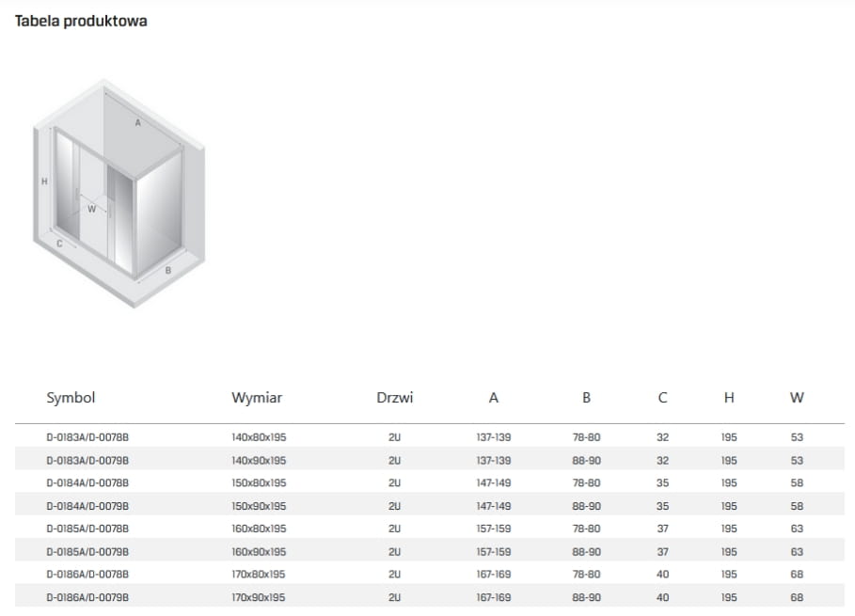Select the D-0186A/D-0078B symbol cell

[x=87, y=574]
